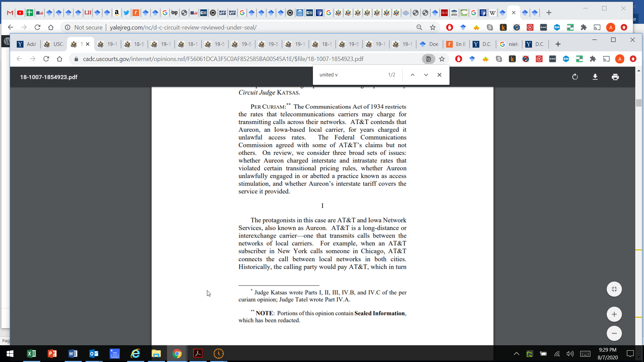
Task: Click zoom magnifier in back window address bar
Action: pos(419,27)
